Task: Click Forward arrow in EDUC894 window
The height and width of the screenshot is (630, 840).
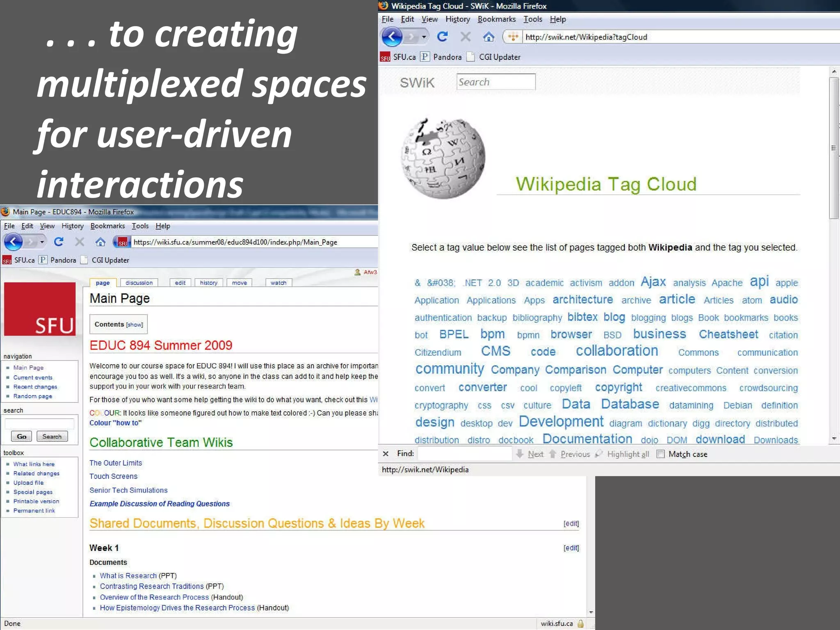Action: point(31,242)
